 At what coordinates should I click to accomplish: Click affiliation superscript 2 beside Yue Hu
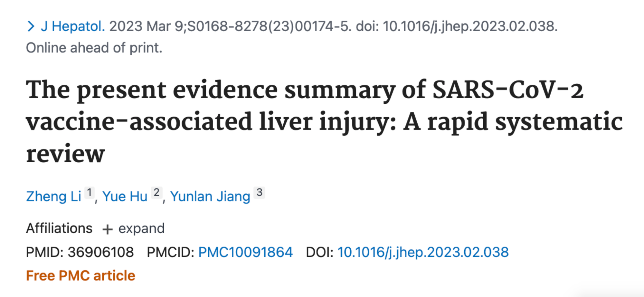click(x=156, y=192)
